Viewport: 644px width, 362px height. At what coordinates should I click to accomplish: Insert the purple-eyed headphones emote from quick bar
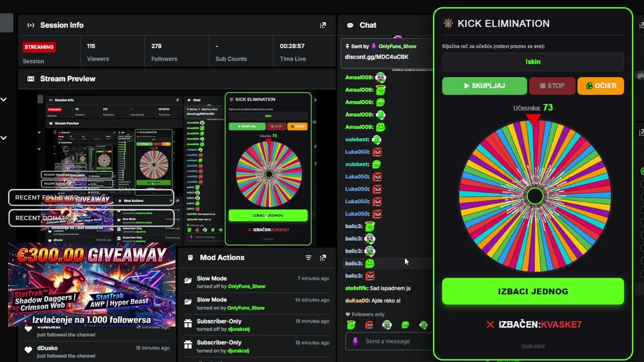pyautogui.click(x=387, y=325)
